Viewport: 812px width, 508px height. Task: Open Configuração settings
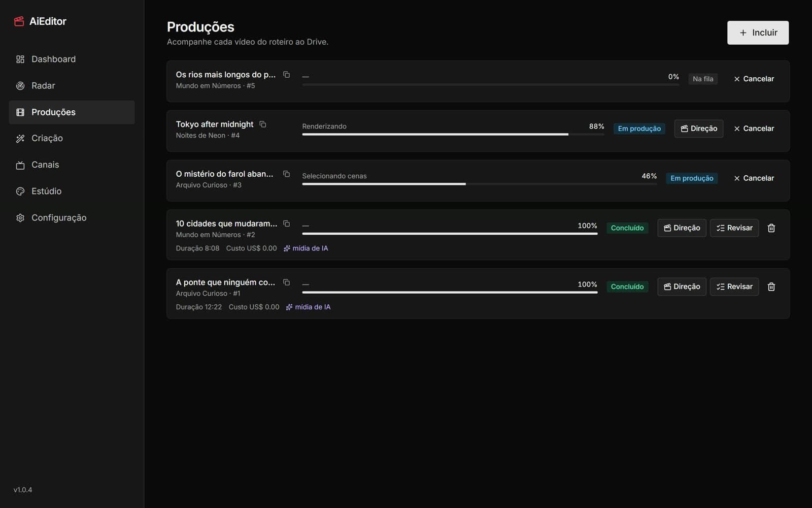(x=72, y=217)
